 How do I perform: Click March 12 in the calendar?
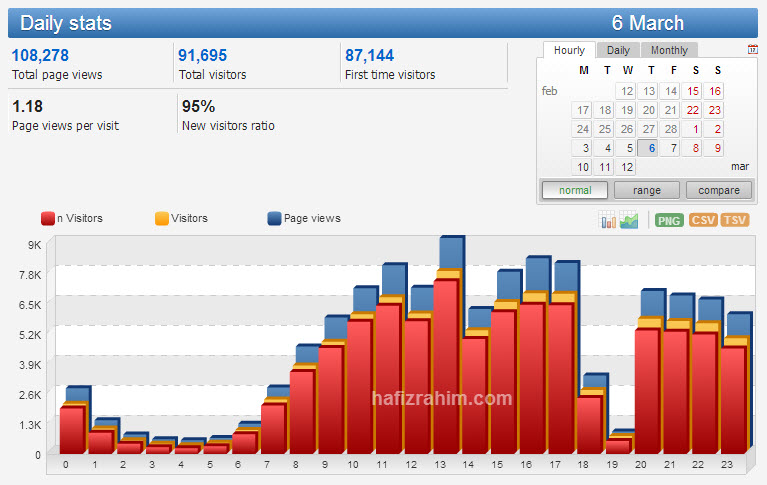[x=625, y=167]
